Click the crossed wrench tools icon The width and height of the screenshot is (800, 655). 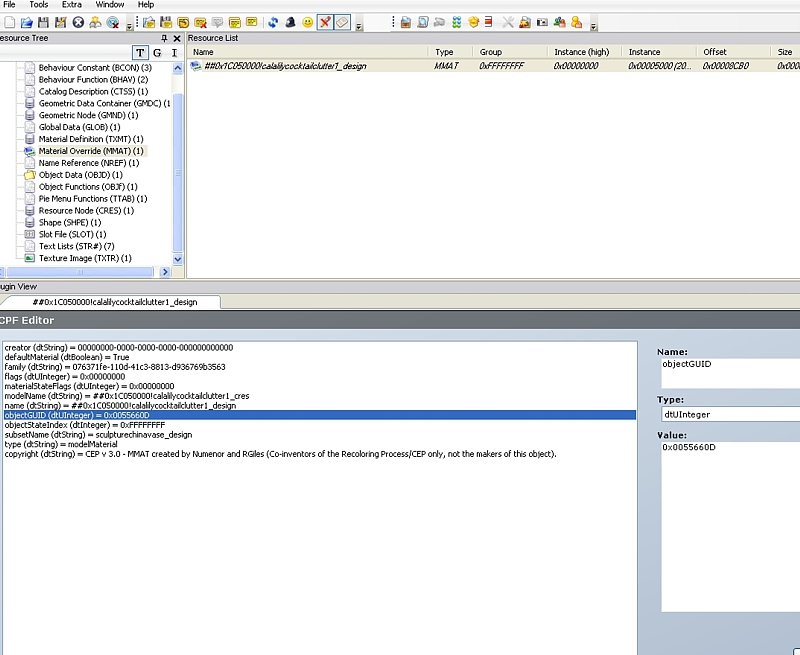click(508, 22)
